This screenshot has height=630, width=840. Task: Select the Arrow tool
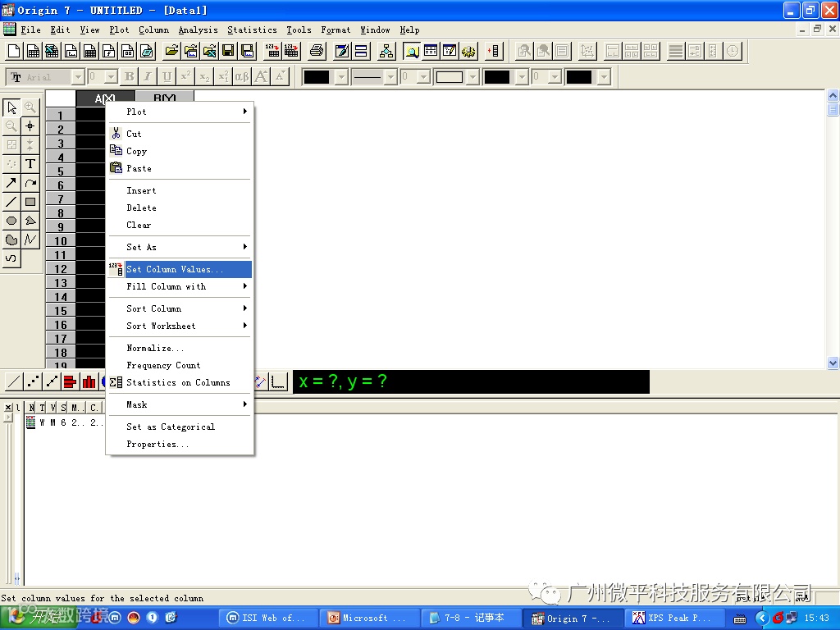click(11, 183)
